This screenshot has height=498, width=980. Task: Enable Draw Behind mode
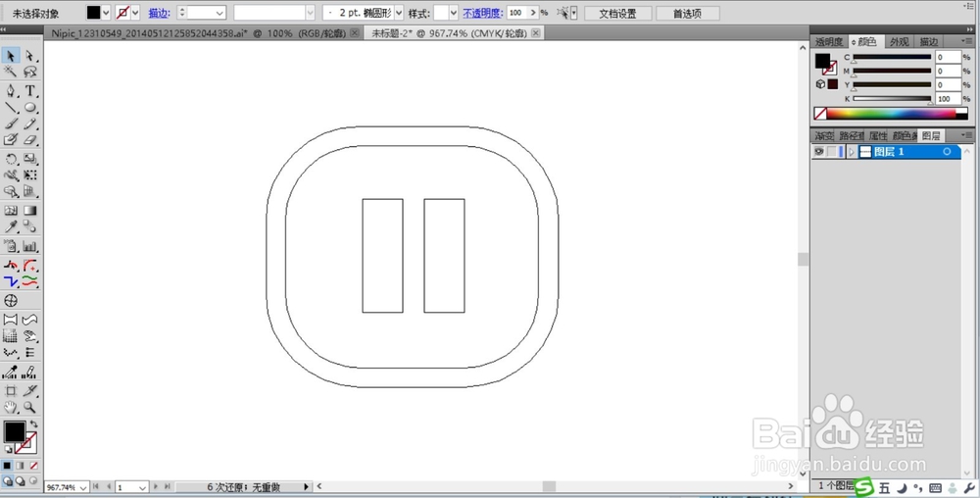20,481
